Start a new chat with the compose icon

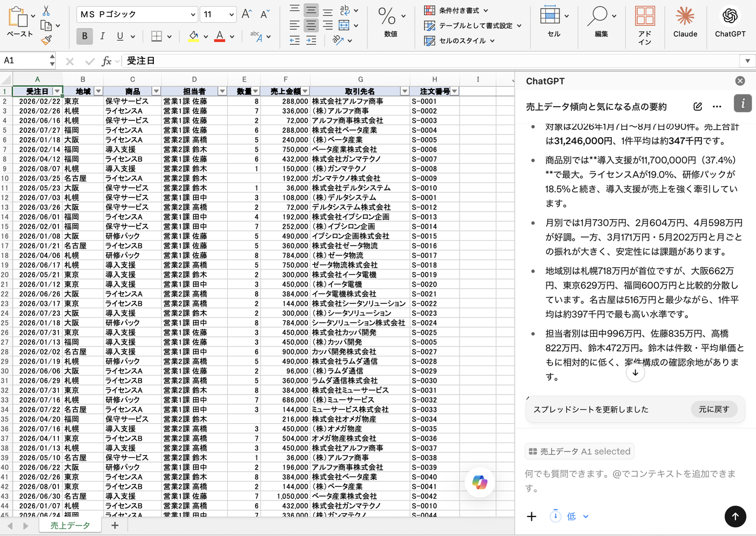pos(698,106)
